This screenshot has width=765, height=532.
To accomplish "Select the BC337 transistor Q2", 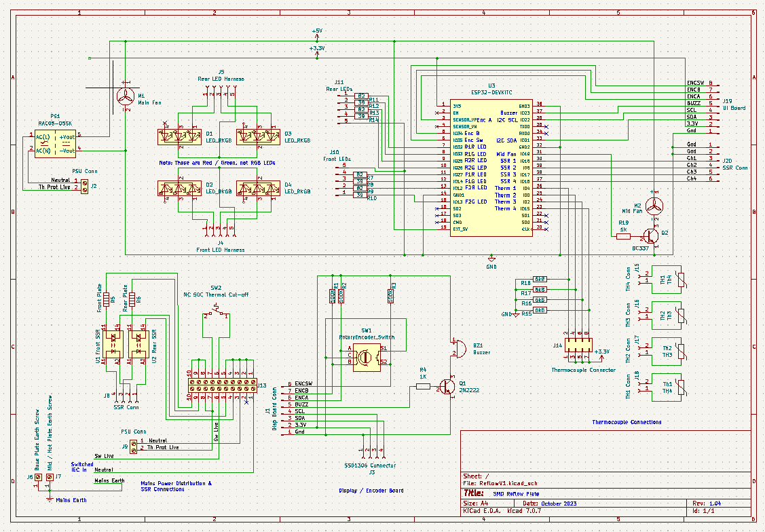I will 652,236.
